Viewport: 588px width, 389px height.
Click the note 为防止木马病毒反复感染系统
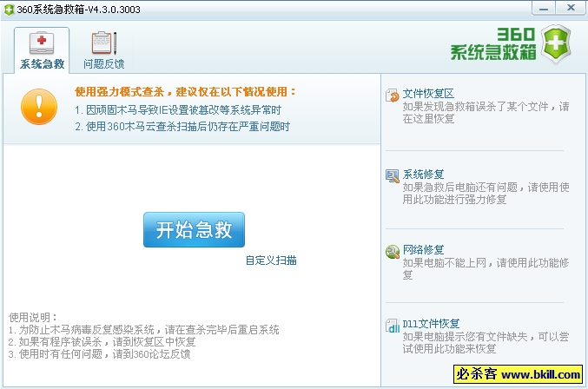[143, 329]
